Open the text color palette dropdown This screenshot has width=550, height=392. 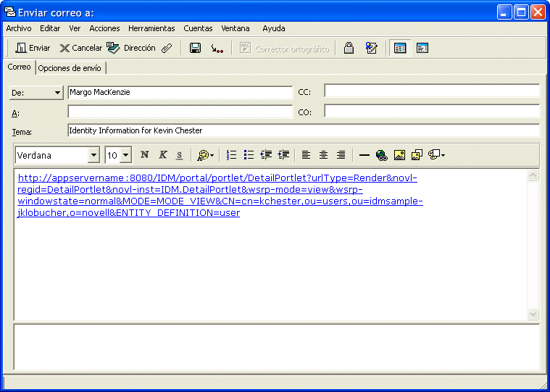[206, 155]
